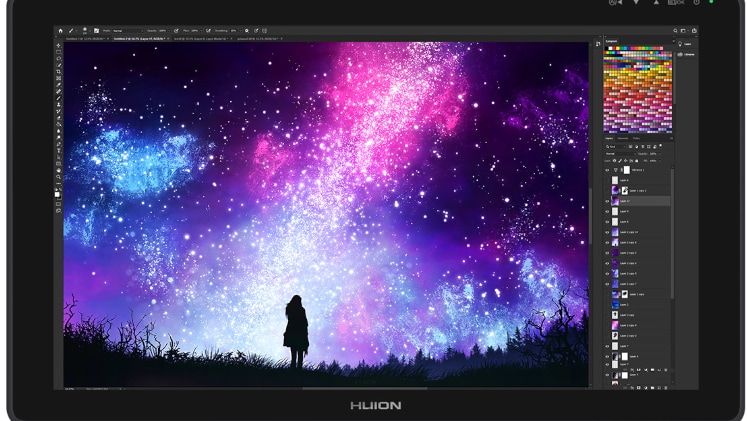Click the foreground color swatch in the toolbar

coord(57,194)
